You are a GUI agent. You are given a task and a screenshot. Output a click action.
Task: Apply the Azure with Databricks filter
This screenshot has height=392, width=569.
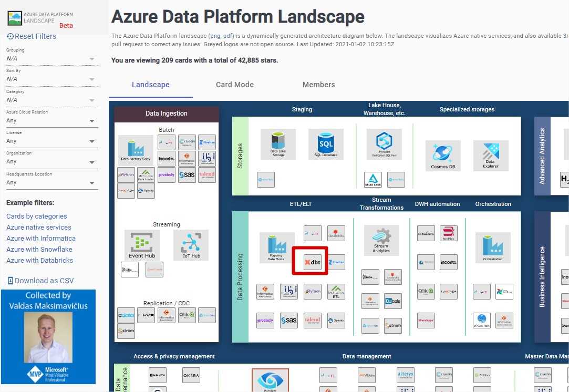pos(39,260)
